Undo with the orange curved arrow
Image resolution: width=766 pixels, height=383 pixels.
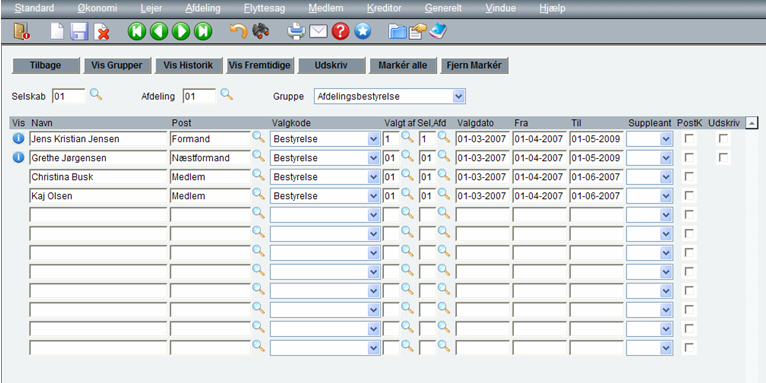point(238,32)
